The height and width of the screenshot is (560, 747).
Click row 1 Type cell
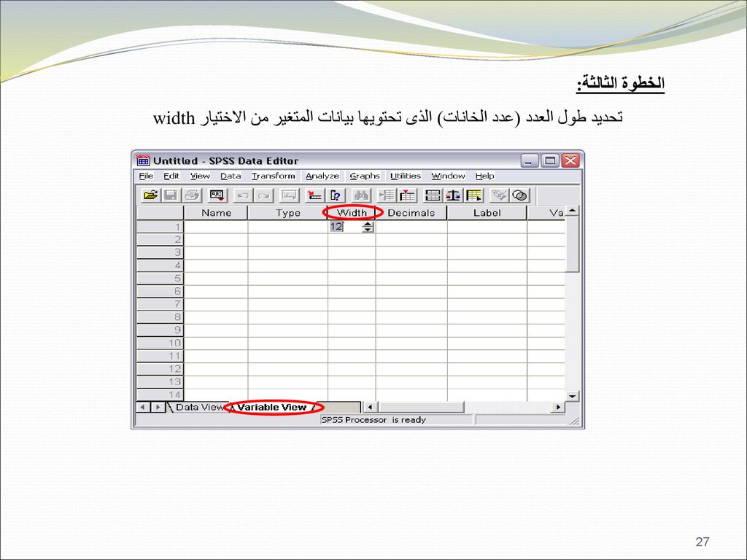point(288,227)
